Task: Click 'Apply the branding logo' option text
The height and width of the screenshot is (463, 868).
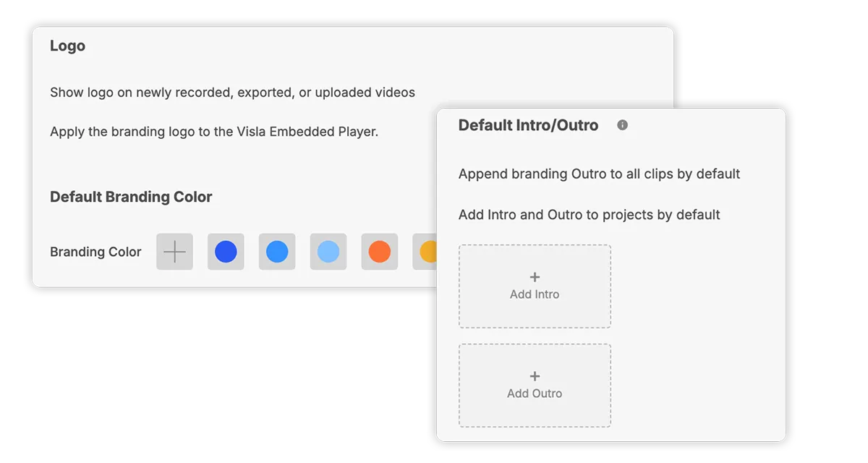Action: [x=214, y=132]
